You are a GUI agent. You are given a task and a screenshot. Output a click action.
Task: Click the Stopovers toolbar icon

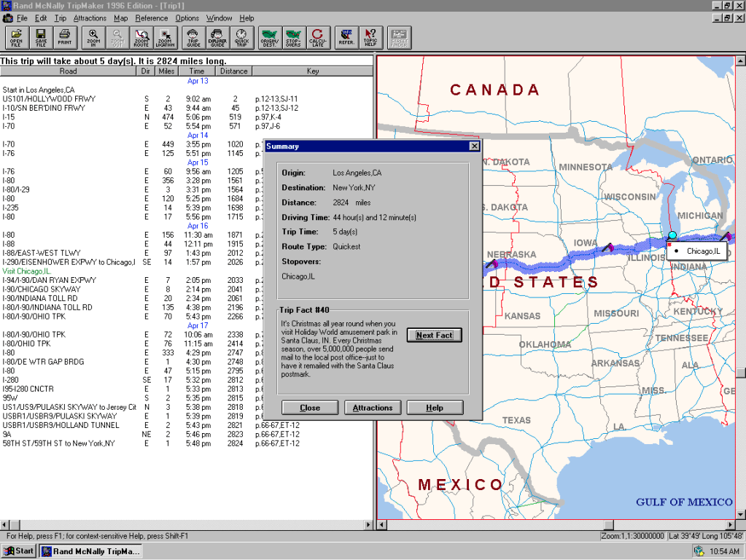pyautogui.click(x=294, y=36)
